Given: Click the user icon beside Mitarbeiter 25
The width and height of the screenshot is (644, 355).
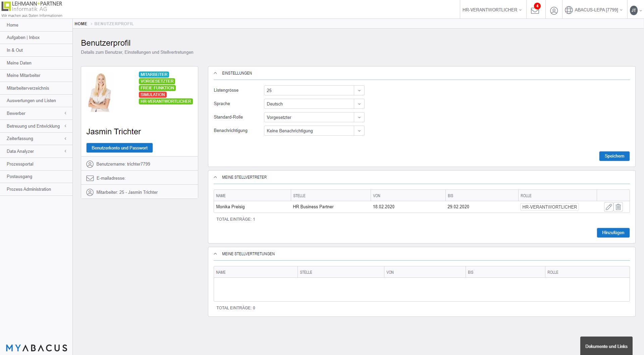Looking at the screenshot, I should click(x=90, y=192).
